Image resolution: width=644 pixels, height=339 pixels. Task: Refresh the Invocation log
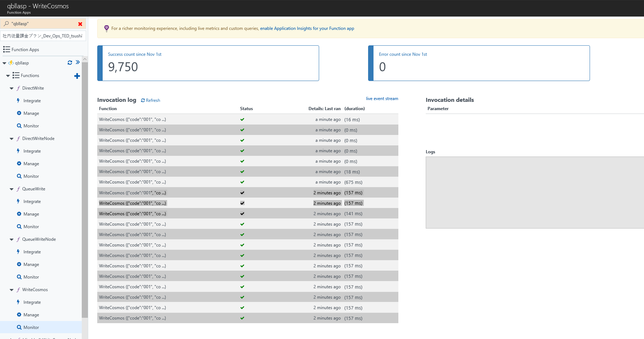[151, 100]
